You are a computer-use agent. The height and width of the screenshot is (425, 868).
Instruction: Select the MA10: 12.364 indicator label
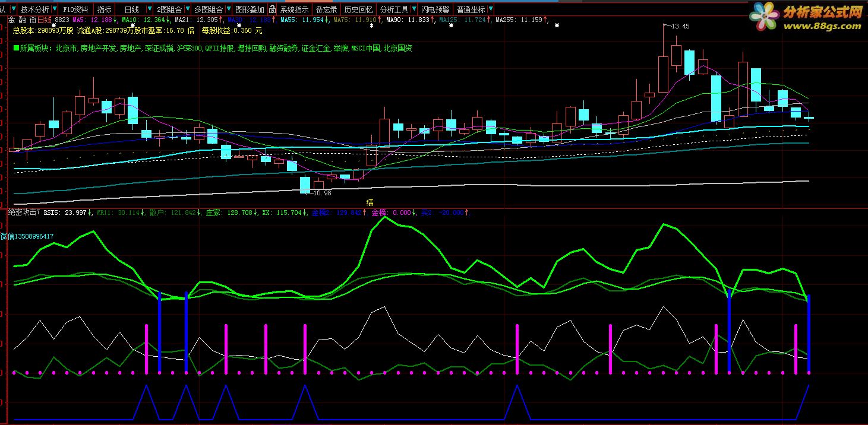click(144, 20)
